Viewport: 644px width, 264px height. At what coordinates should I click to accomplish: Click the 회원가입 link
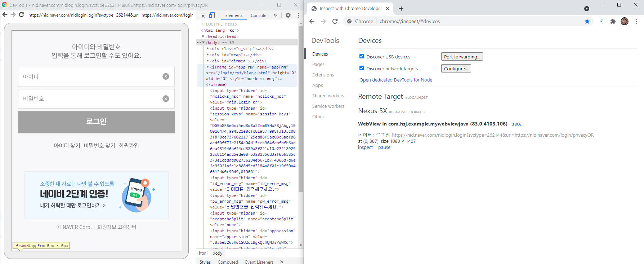(x=129, y=146)
